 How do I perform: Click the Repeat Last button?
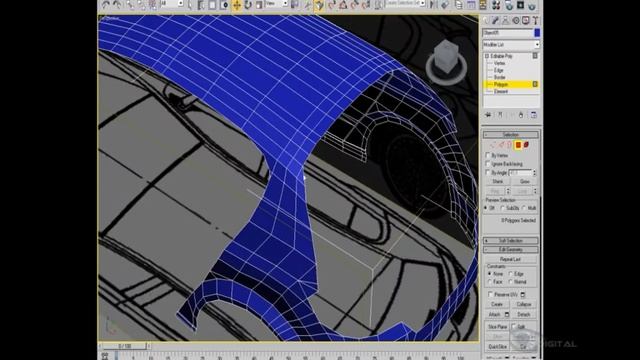pos(510,259)
